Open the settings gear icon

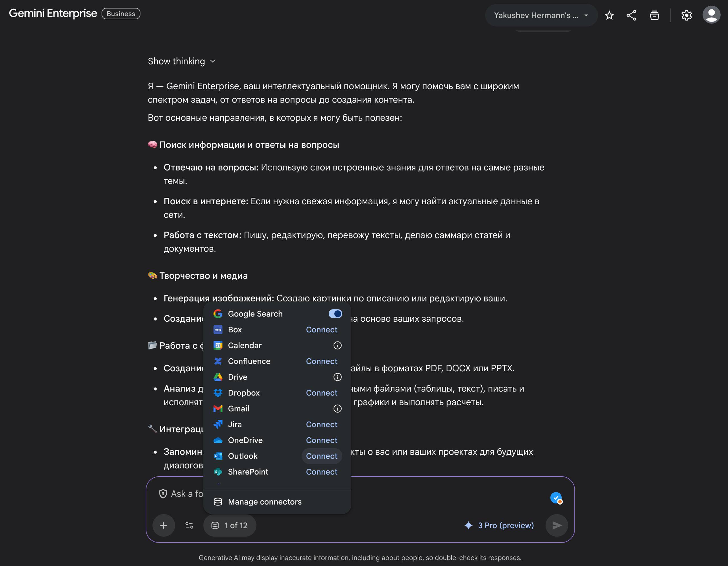click(x=686, y=15)
